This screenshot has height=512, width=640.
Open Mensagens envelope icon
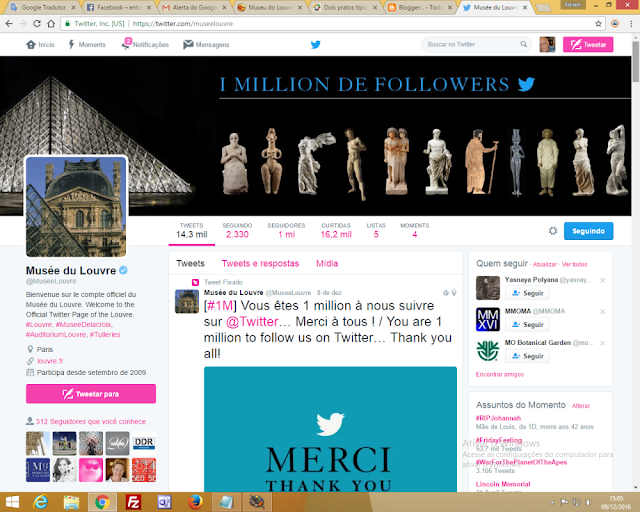point(188,44)
